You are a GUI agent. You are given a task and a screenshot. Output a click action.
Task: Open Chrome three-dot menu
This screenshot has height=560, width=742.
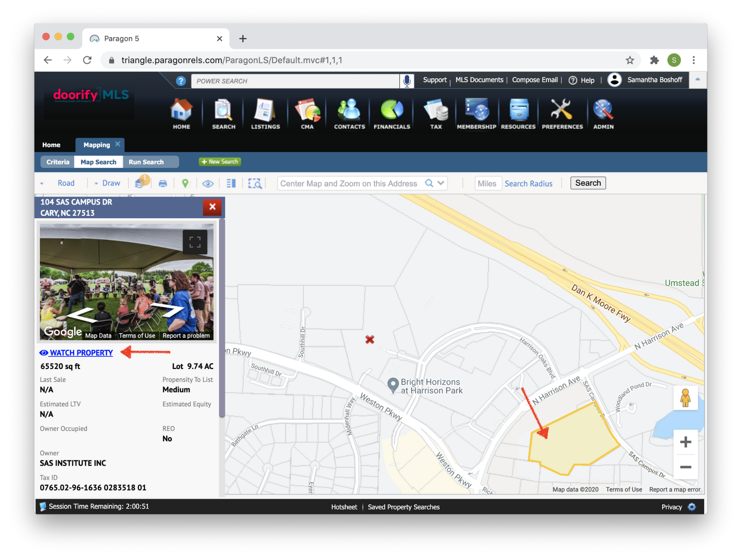(x=694, y=60)
